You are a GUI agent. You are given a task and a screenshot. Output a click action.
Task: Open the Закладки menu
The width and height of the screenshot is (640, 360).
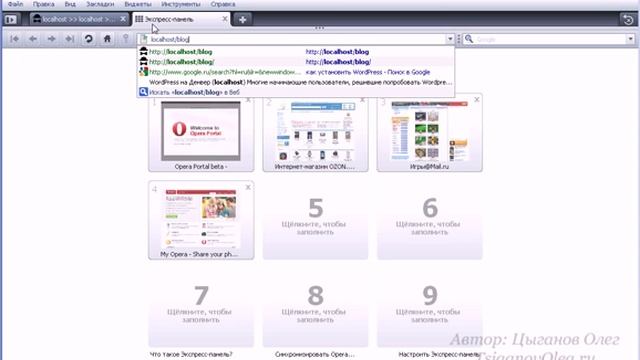point(100,4)
